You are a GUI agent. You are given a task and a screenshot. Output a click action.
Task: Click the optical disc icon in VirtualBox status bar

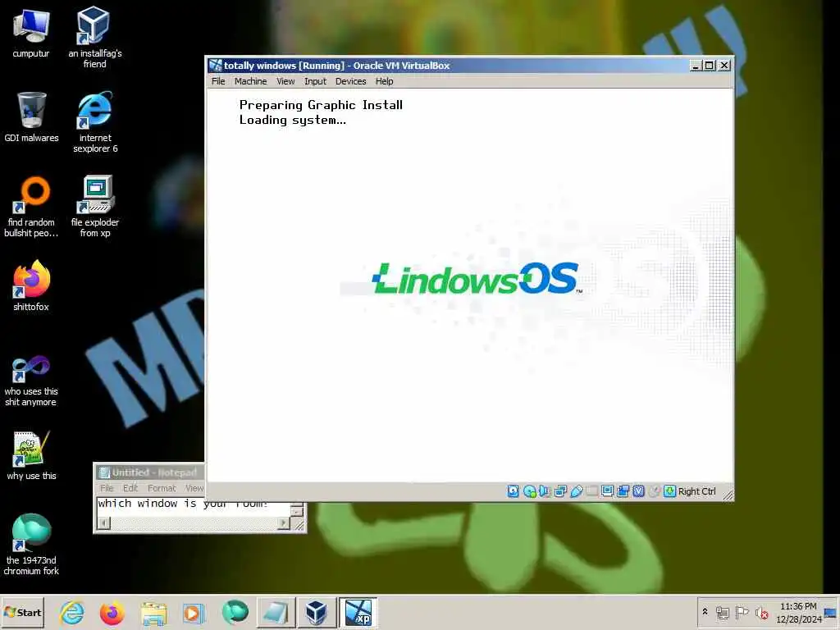[x=529, y=491]
